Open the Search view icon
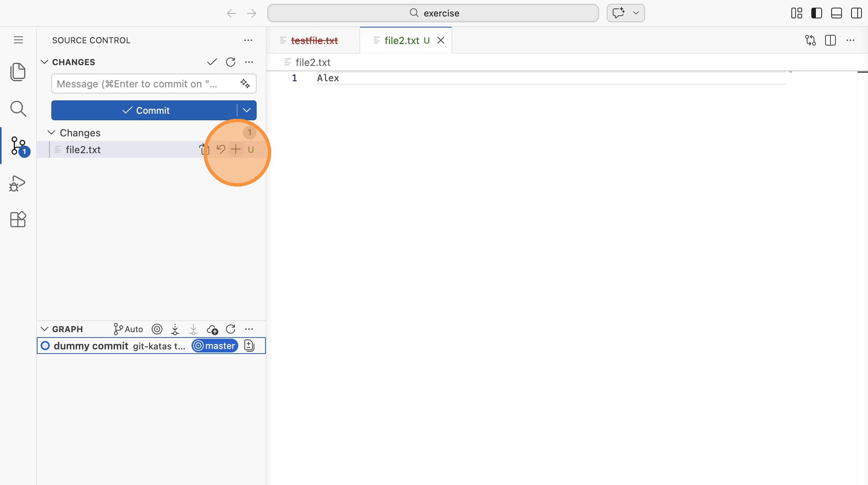 tap(18, 109)
